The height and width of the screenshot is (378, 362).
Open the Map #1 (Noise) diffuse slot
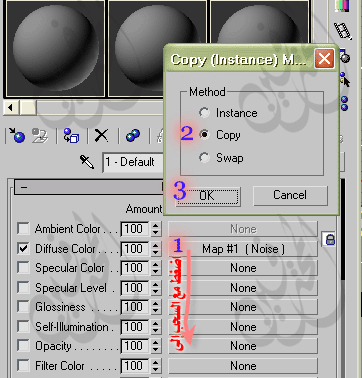click(x=243, y=249)
